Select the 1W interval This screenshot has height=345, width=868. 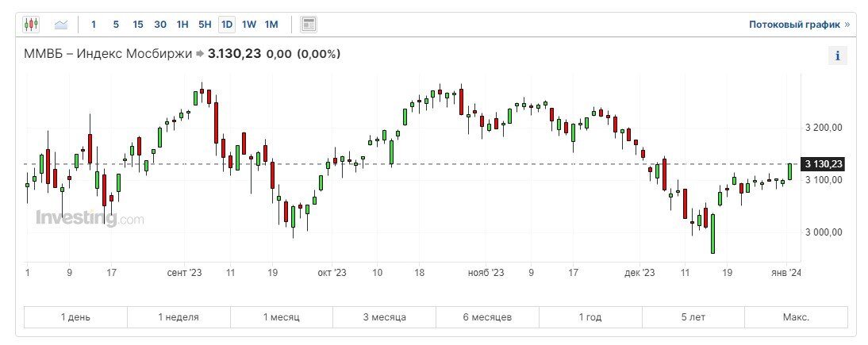[249, 25]
